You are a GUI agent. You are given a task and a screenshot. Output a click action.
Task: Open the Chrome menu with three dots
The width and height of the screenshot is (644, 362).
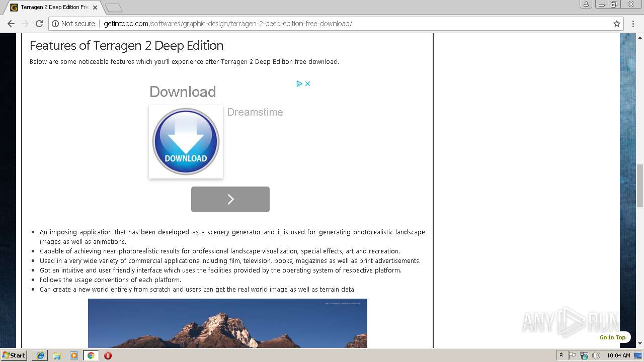(633, 24)
